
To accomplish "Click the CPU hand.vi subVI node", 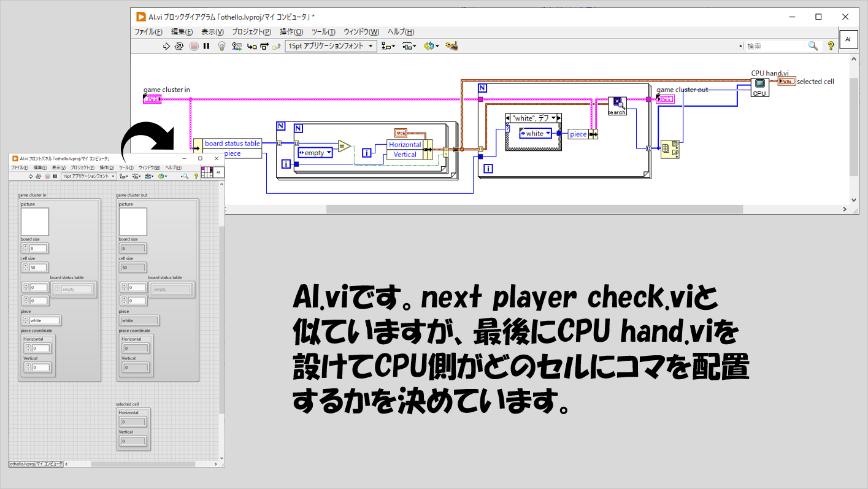I will pos(759,87).
